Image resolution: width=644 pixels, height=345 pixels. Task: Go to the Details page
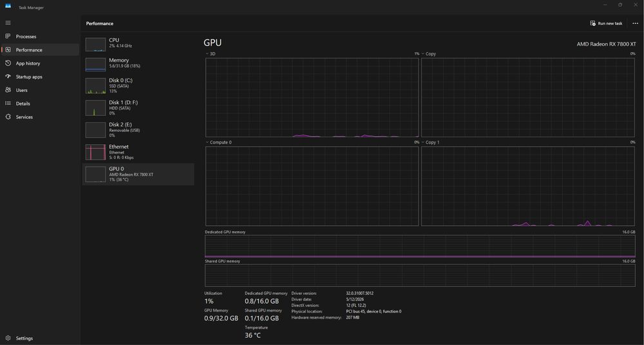point(40,104)
